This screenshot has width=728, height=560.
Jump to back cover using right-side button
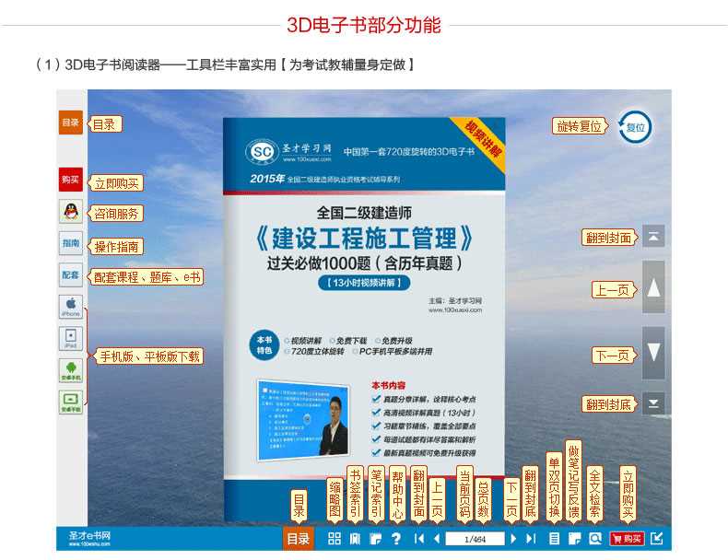(x=652, y=403)
